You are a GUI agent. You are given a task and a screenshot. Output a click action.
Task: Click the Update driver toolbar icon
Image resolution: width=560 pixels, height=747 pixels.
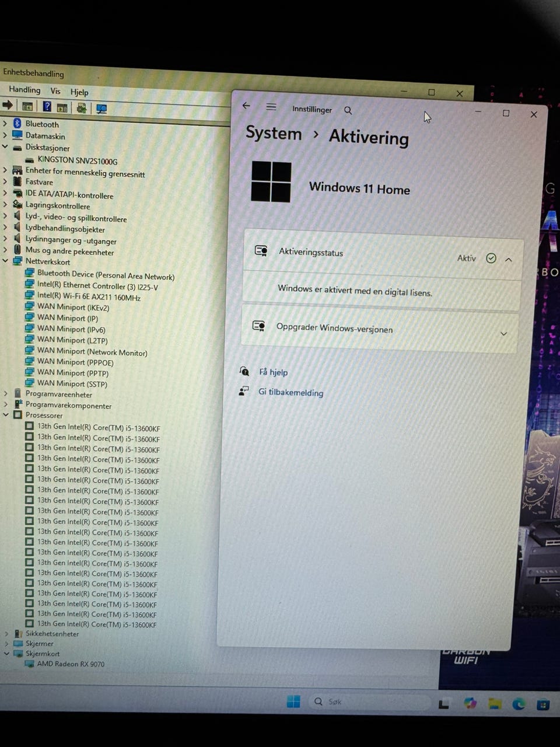[82, 108]
